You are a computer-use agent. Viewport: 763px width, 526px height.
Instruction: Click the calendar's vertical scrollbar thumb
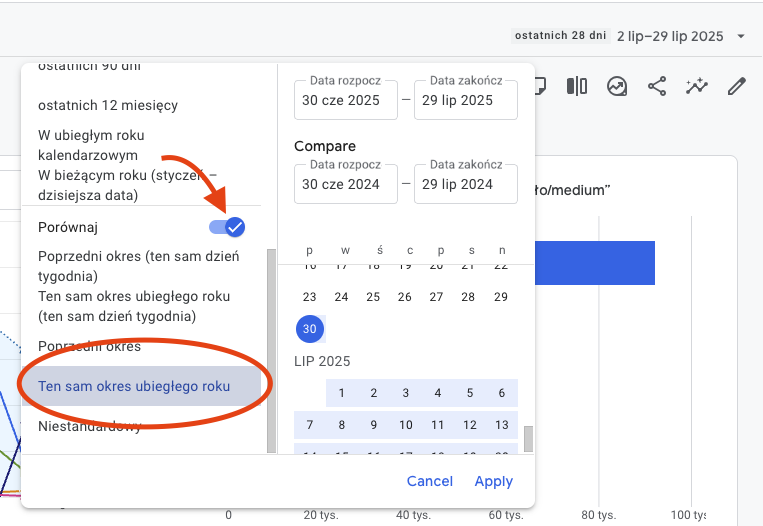pos(528,438)
